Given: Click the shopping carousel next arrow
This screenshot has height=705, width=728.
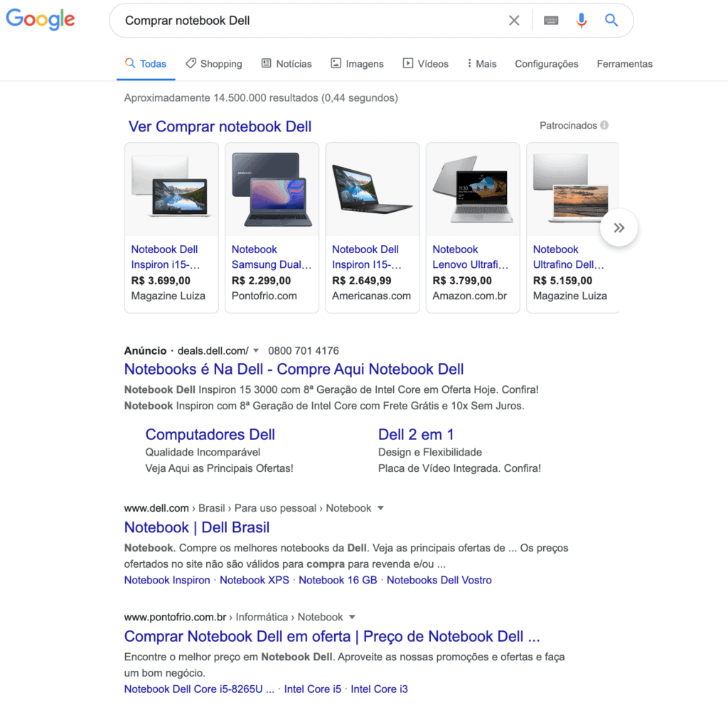Looking at the screenshot, I should click(619, 227).
